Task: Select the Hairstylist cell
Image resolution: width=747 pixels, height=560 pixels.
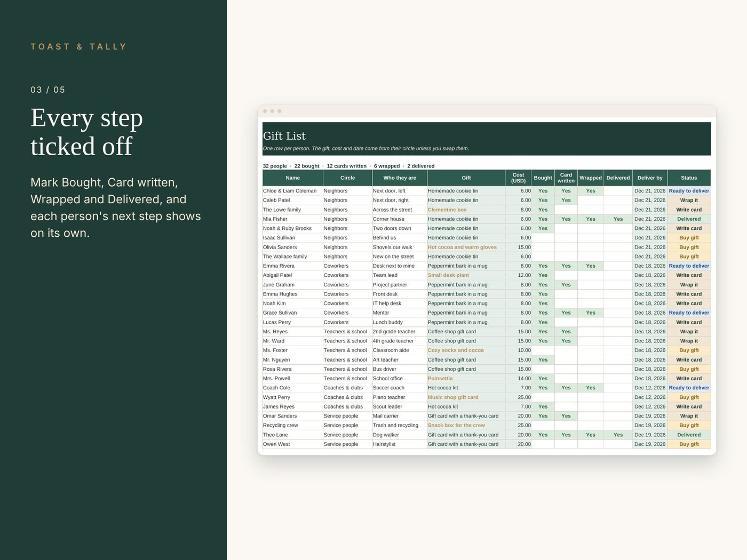Action: pyautogui.click(x=400, y=444)
